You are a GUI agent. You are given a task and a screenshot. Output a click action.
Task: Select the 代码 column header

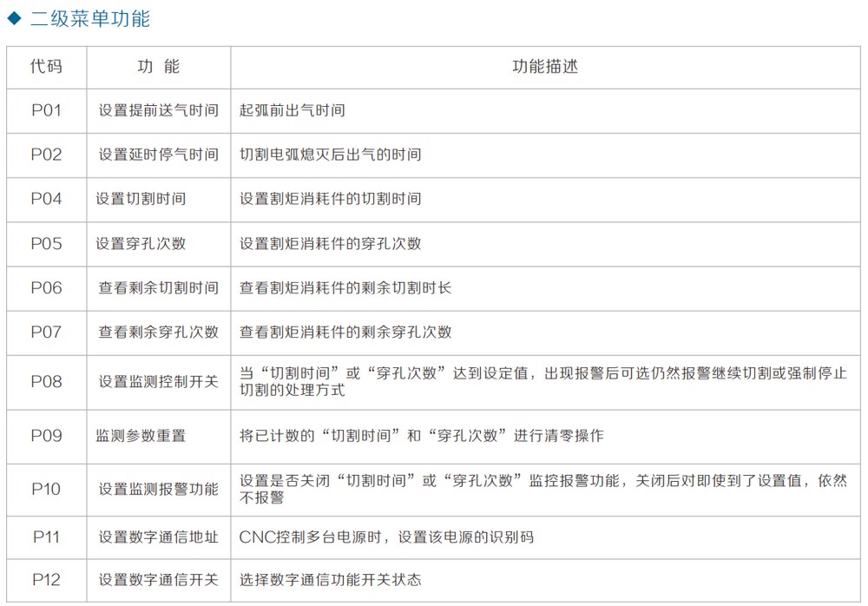[x=46, y=67]
